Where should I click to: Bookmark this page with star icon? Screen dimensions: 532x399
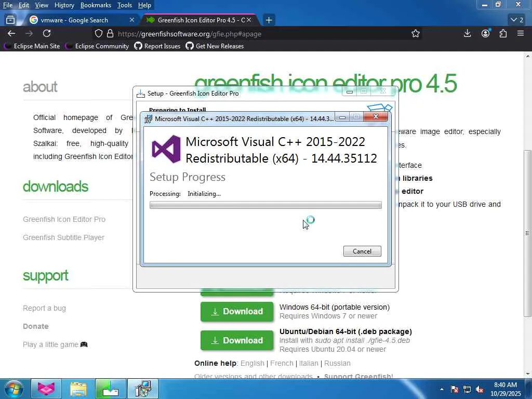click(x=415, y=34)
